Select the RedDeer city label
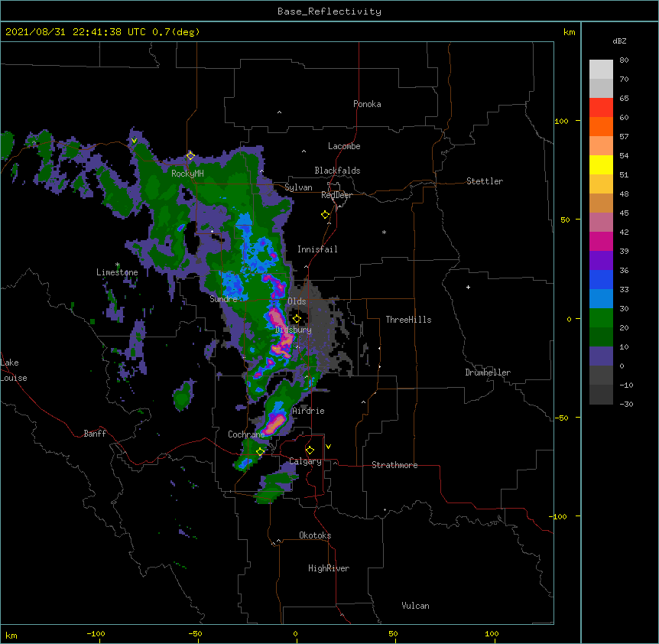This screenshot has width=659, height=644. pos(336,195)
